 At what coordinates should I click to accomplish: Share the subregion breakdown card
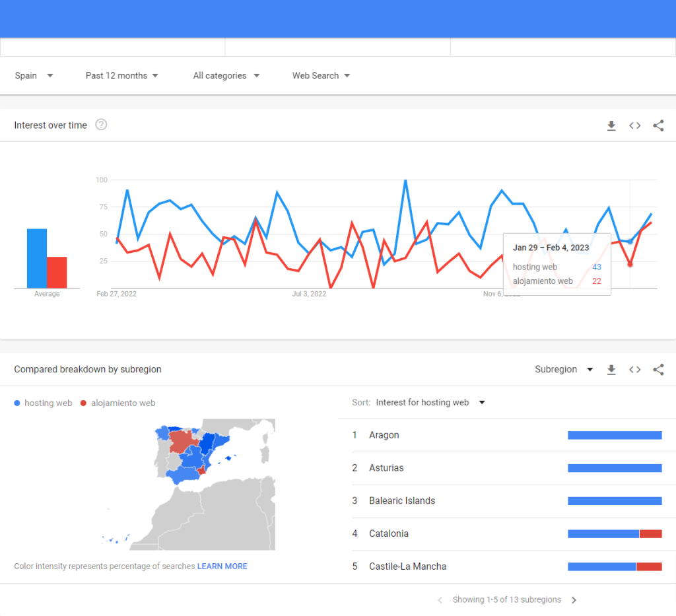[x=658, y=370]
